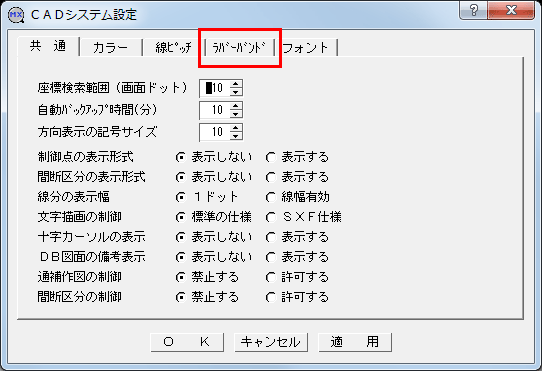This screenshot has height=371, width=542.
Task: Decrease 自動バックアップ時間 with down arrow
Action: [236, 114]
